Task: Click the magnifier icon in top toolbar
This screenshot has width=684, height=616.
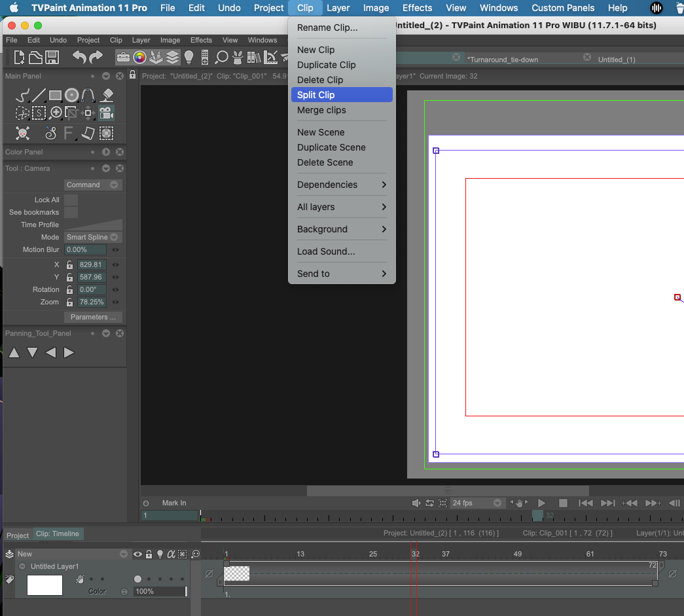Action: 222,57
